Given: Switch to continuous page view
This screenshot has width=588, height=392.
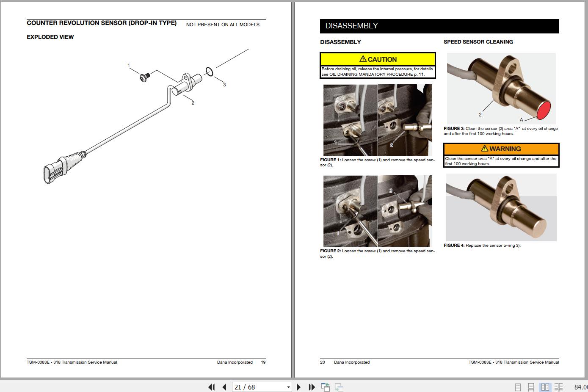Looking at the screenshot, I should click(531, 387).
